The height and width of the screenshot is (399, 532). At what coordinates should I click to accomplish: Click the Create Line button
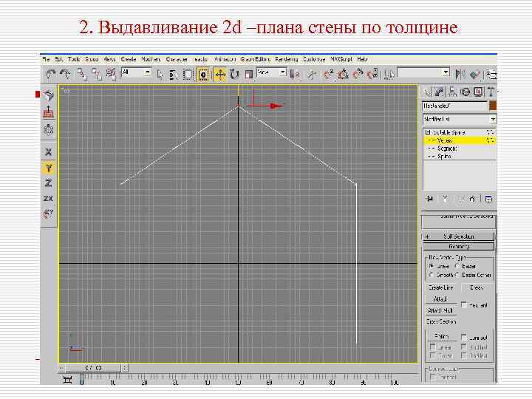[x=441, y=287]
